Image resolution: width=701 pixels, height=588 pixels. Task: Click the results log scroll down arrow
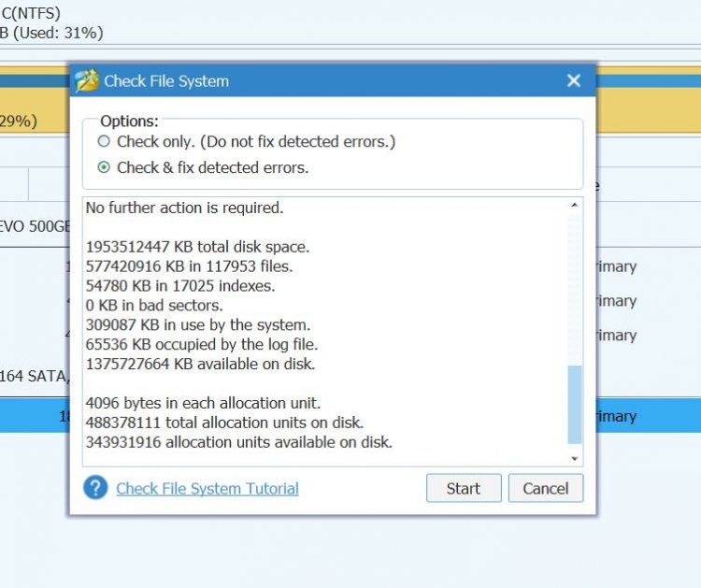574,458
